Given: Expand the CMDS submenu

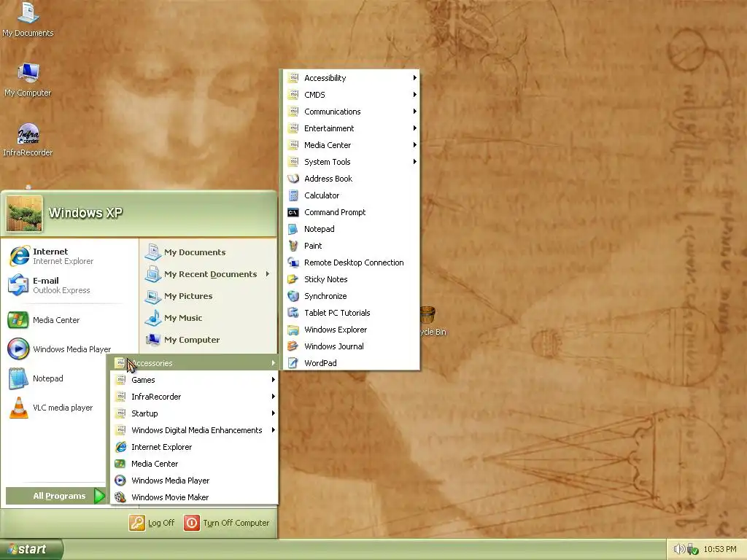Looking at the screenshot, I should pyautogui.click(x=351, y=95).
